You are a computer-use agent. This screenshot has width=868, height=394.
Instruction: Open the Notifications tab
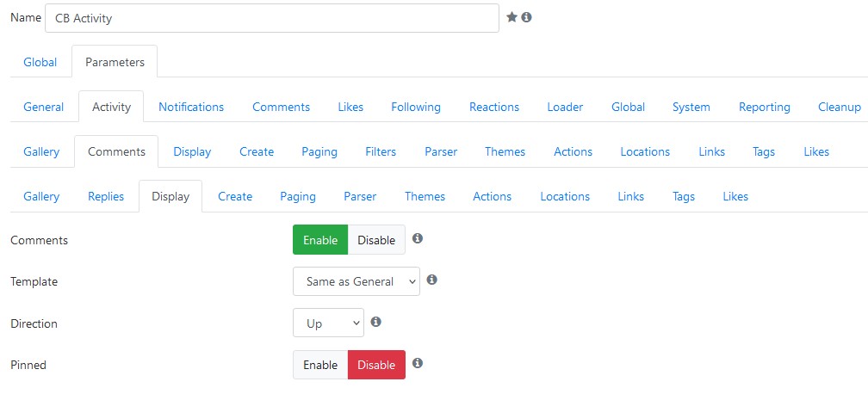(x=191, y=107)
